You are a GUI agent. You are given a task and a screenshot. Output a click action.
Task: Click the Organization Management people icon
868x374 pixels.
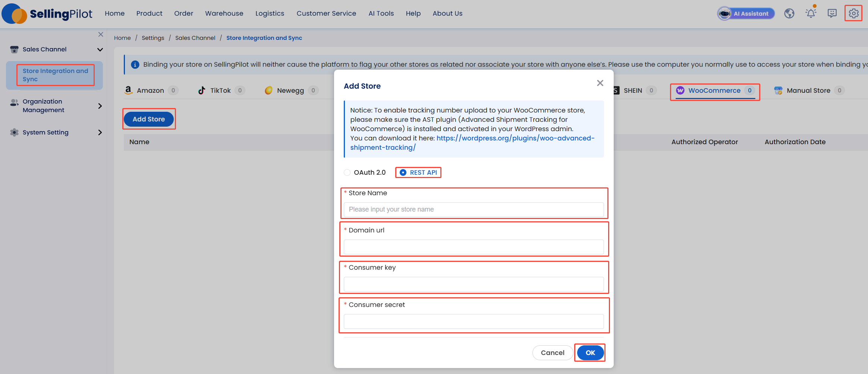click(x=14, y=102)
